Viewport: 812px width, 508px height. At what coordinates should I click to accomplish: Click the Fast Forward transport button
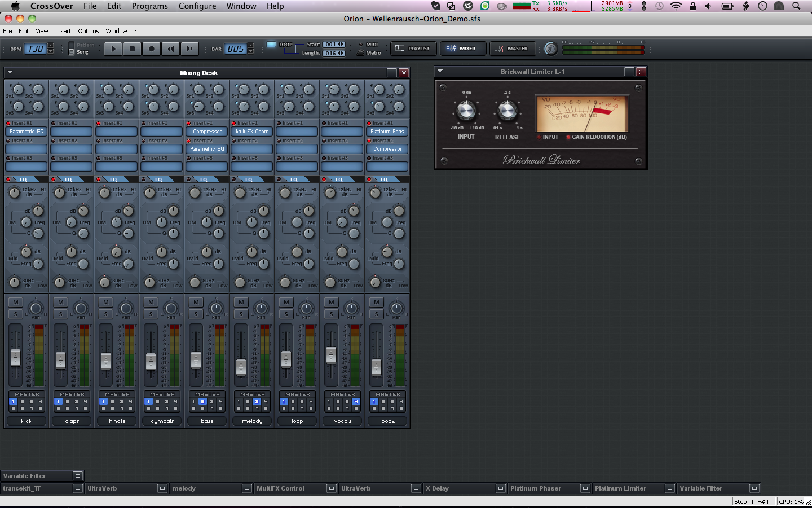pyautogui.click(x=189, y=49)
